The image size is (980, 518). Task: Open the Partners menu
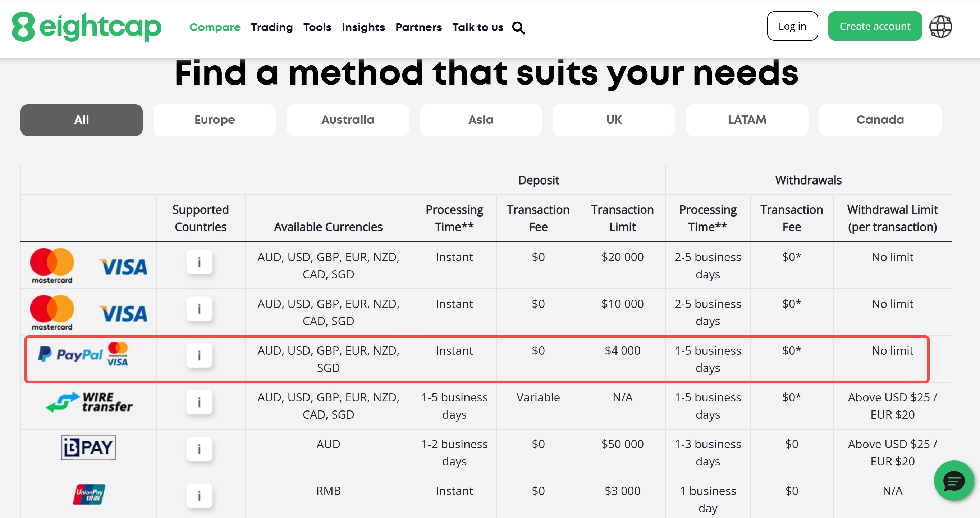pyautogui.click(x=418, y=27)
